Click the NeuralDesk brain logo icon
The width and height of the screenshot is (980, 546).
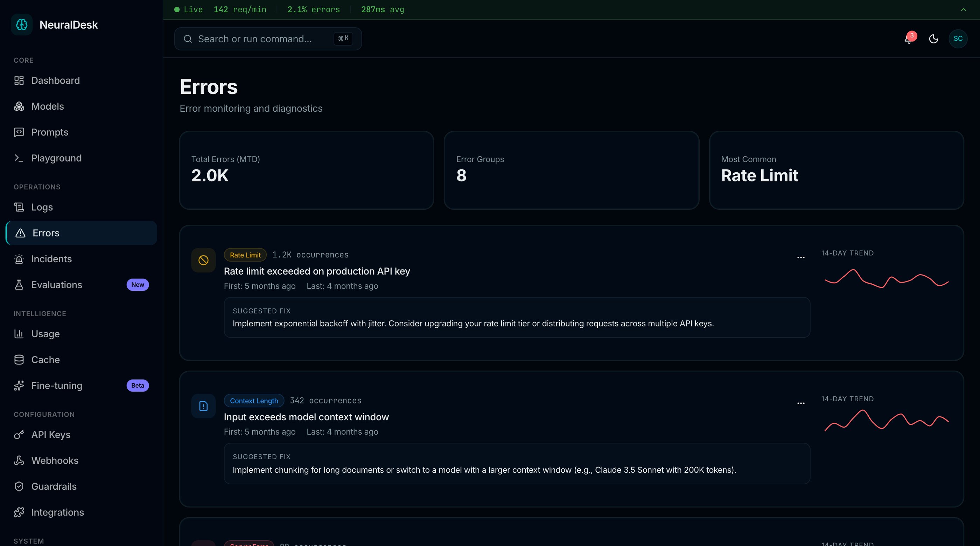(x=22, y=25)
